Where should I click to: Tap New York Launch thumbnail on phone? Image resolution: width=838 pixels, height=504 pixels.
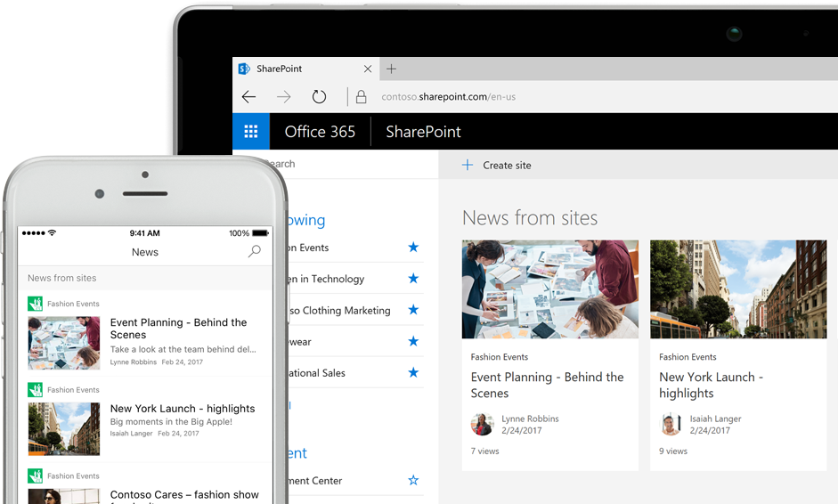tap(64, 429)
